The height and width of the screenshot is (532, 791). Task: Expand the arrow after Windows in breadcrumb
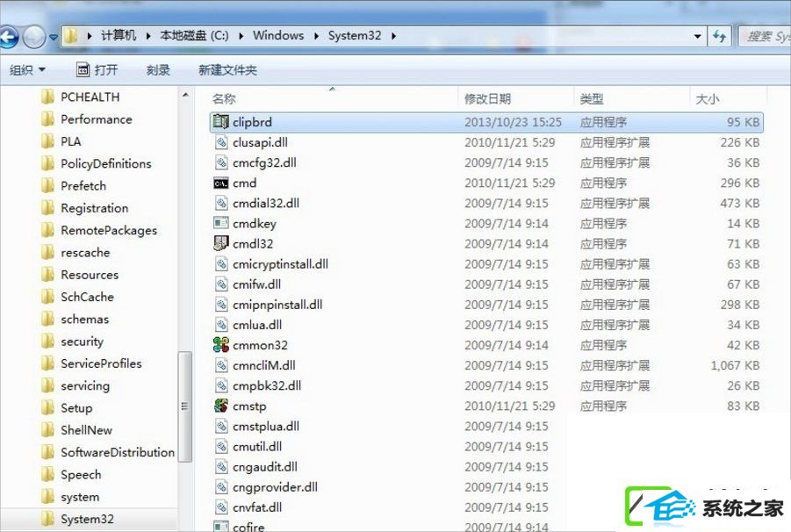tap(316, 36)
